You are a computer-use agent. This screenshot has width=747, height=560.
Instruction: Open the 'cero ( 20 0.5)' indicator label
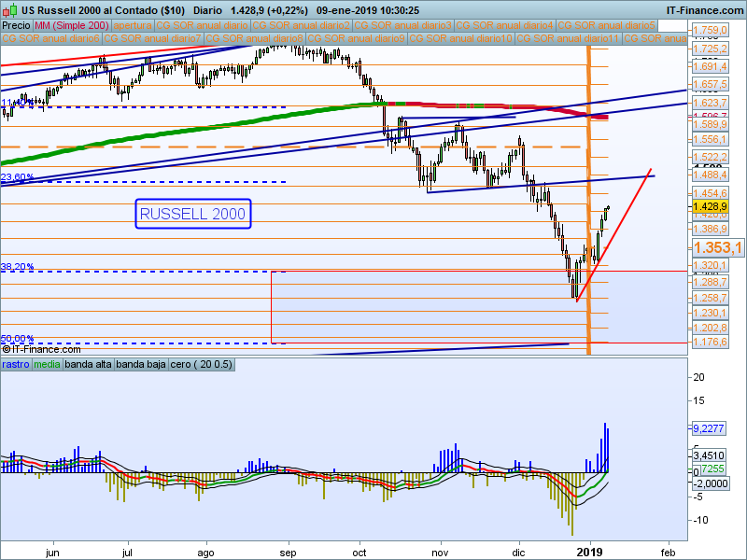tap(202, 365)
